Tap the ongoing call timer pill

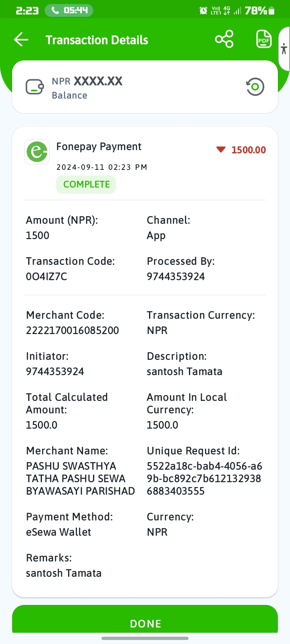(69, 10)
